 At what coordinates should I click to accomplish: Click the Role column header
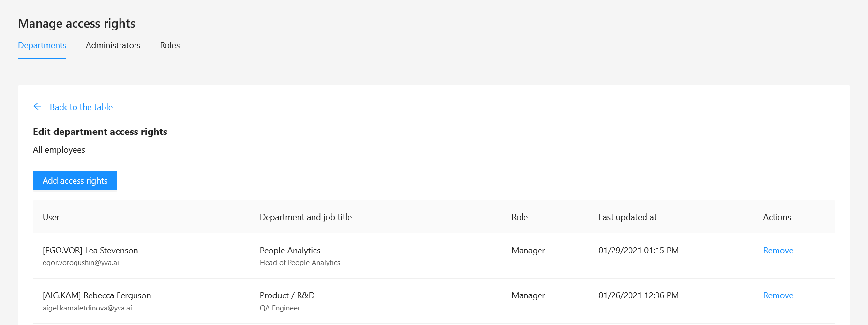tap(520, 217)
